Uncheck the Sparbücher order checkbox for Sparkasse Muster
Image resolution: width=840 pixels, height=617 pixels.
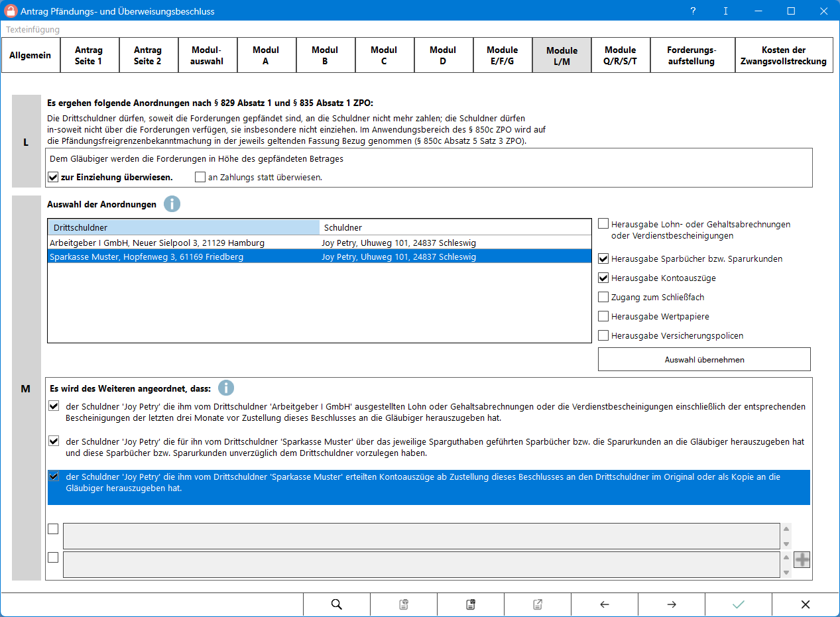click(54, 441)
